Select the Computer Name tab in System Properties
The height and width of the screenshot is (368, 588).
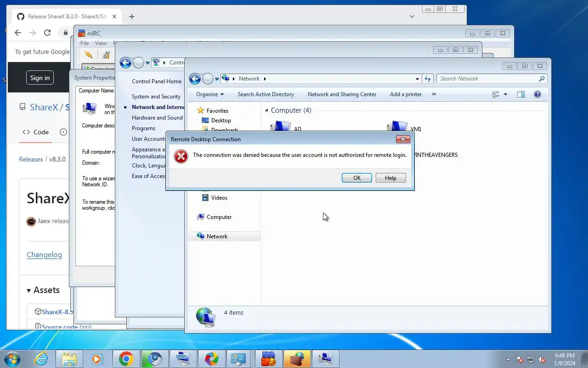96,91
